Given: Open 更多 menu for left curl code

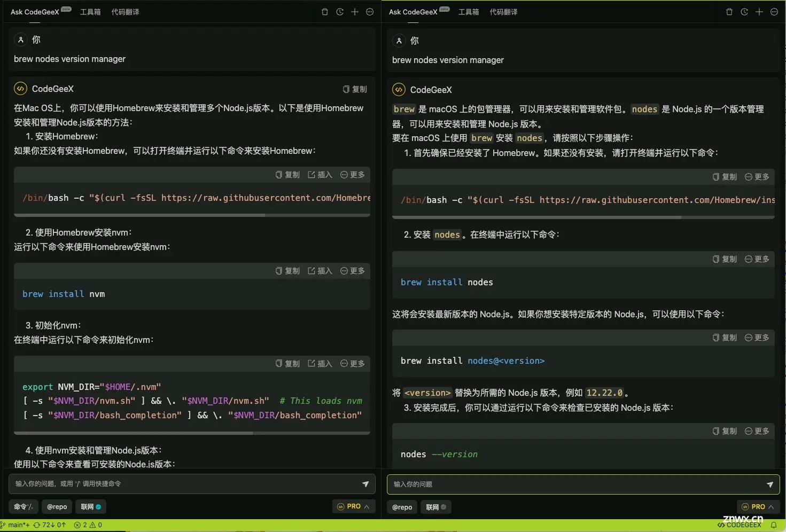Looking at the screenshot, I should tap(353, 175).
